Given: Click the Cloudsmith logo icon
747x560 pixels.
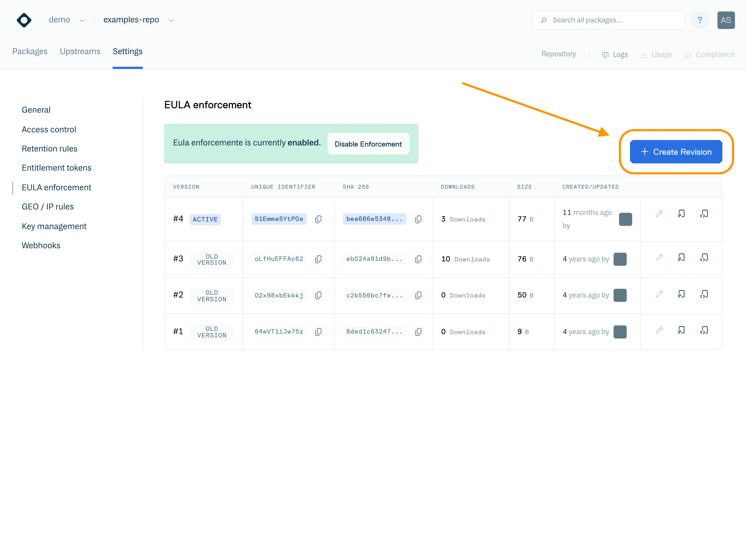Looking at the screenshot, I should point(24,20).
